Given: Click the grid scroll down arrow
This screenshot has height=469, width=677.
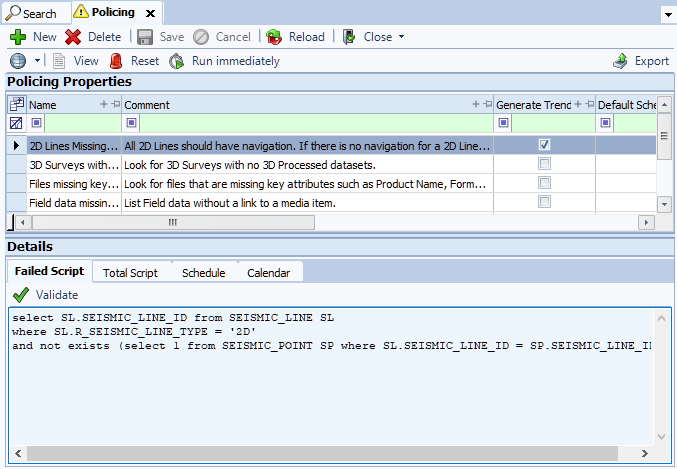Looking at the screenshot, I should [664, 204].
